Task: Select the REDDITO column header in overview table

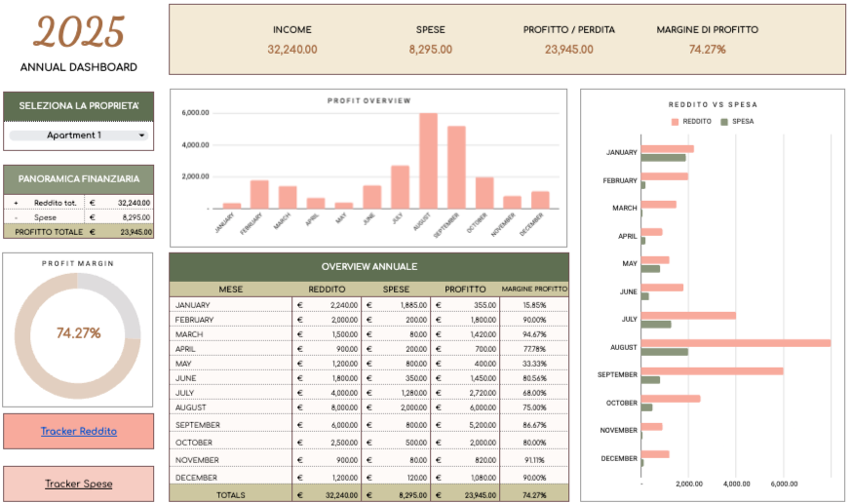Action: (x=327, y=290)
